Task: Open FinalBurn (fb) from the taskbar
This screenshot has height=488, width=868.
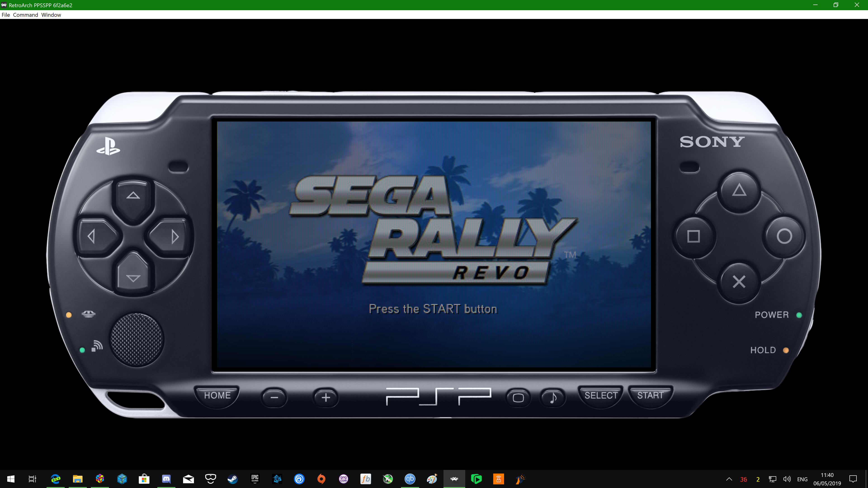Action: pos(366,479)
